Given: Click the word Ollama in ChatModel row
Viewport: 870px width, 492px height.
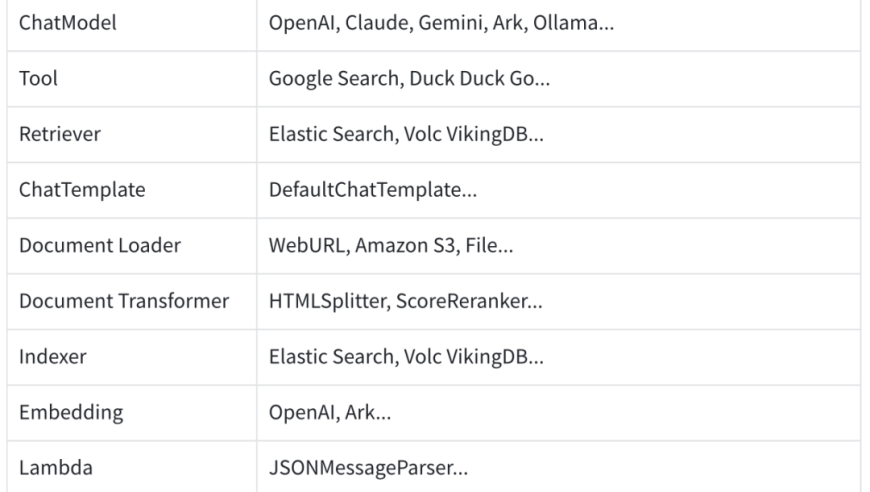Looking at the screenshot, I should click(565, 23).
